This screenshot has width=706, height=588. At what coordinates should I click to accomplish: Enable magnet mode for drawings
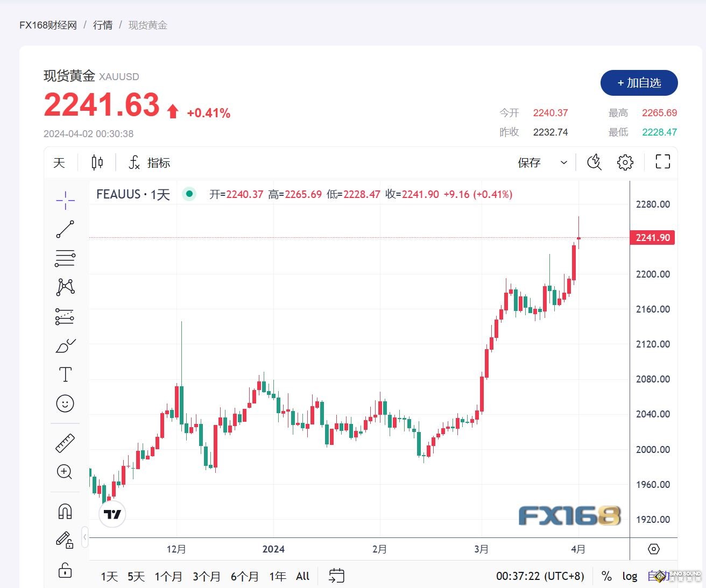65,511
